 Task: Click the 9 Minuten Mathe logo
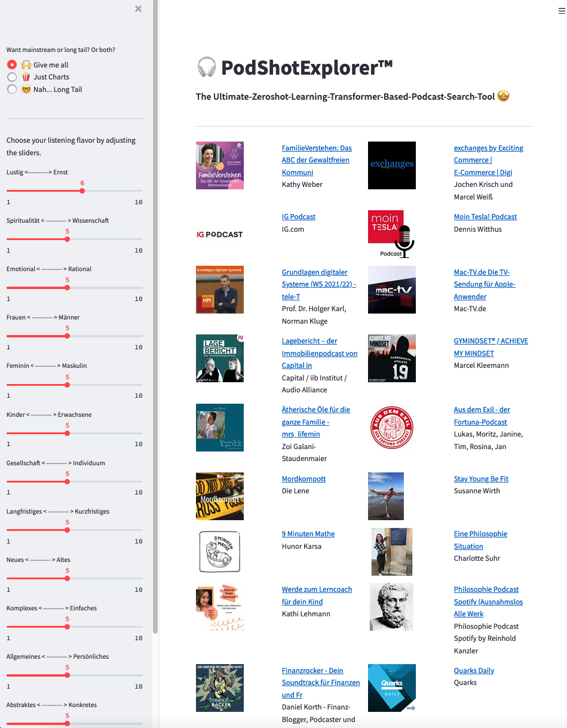(x=219, y=551)
